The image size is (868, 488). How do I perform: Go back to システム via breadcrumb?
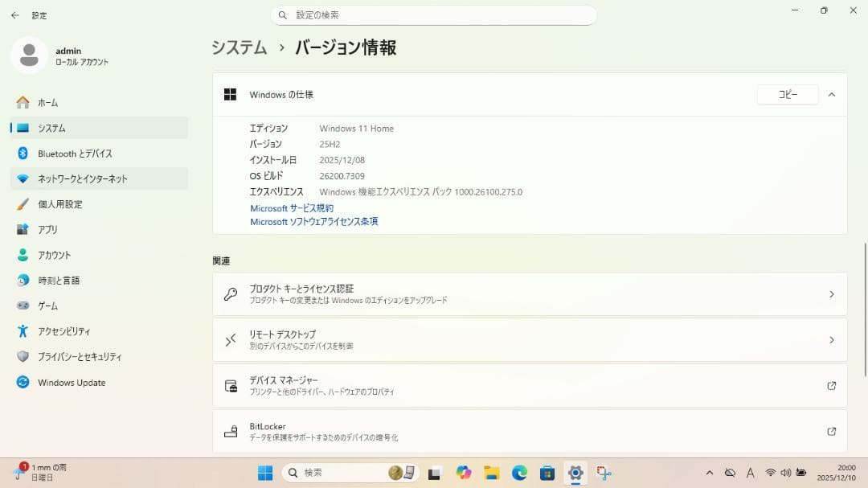239,47
